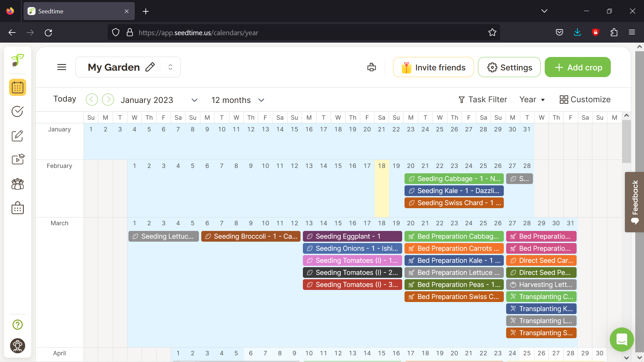Screen dimensions: 644x362
Task: Open the journal notes pencil icon
Action: point(17,136)
